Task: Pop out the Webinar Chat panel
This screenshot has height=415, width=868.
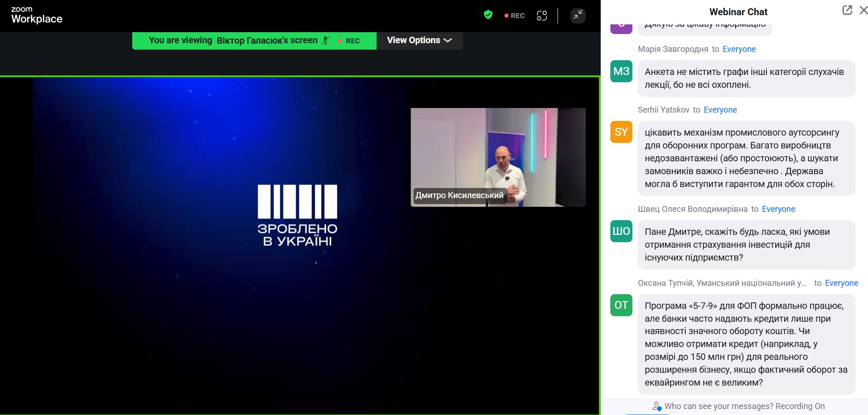Action: click(x=847, y=10)
